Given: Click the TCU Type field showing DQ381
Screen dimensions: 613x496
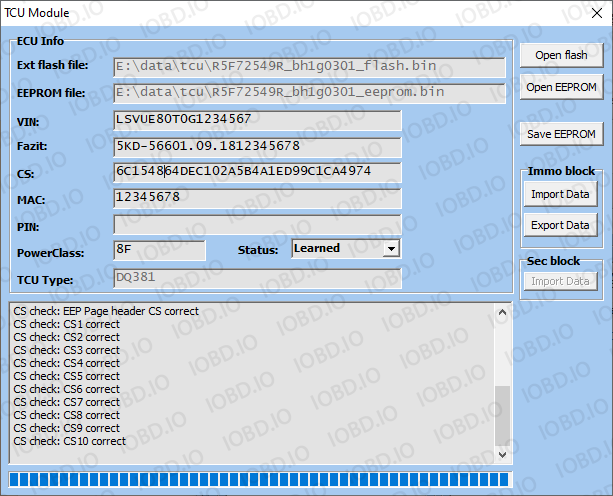Looking at the screenshot, I should [x=257, y=279].
